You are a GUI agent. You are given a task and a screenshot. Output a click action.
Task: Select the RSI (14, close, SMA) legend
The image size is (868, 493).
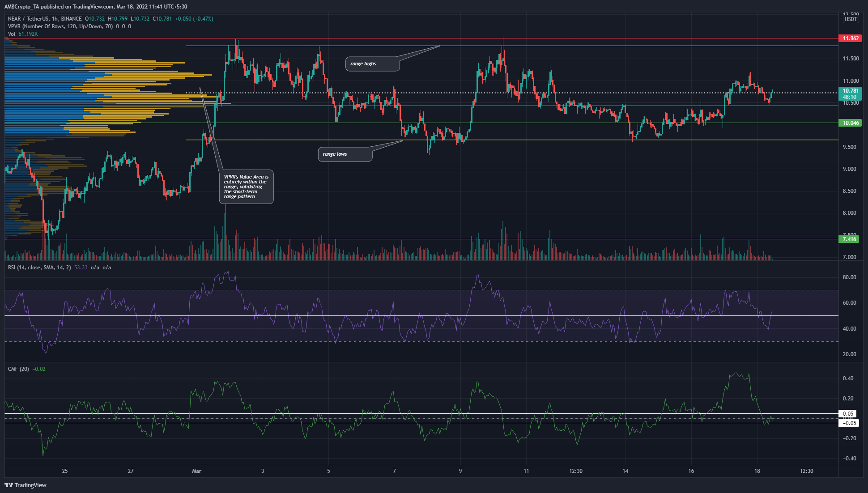(x=39, y=268)
